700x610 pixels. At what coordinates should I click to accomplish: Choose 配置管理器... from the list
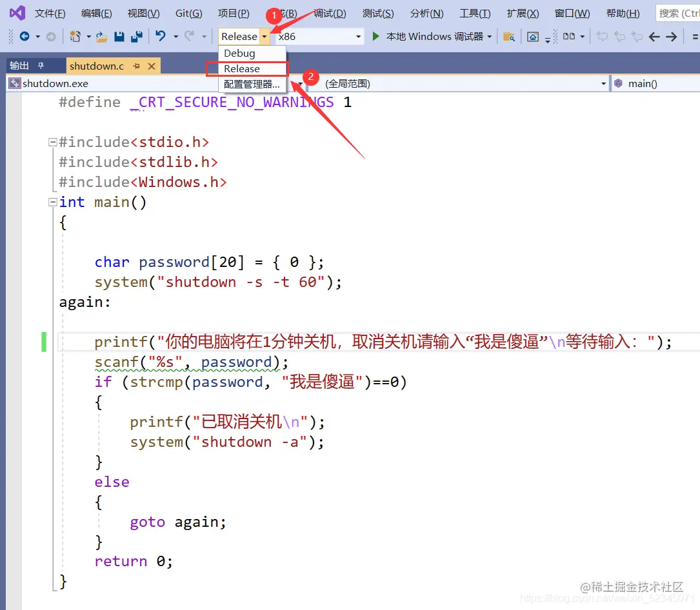pyautogui.click(x=252, y=84)
